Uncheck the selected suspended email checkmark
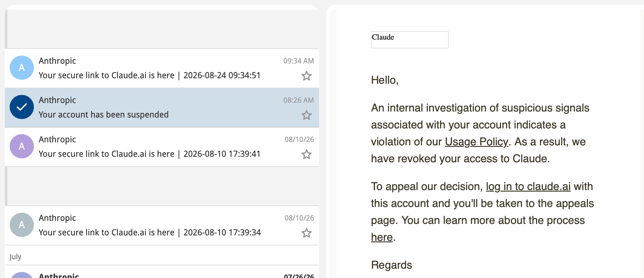 pyautogui.click(x=22, y=107)
